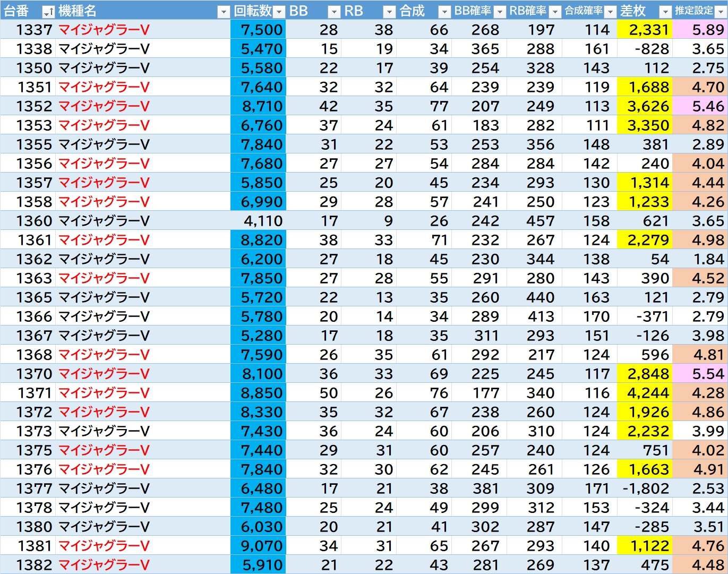The image size is (728, 574).
Task: Select the 台番 header cell
Action: (28, 11)
